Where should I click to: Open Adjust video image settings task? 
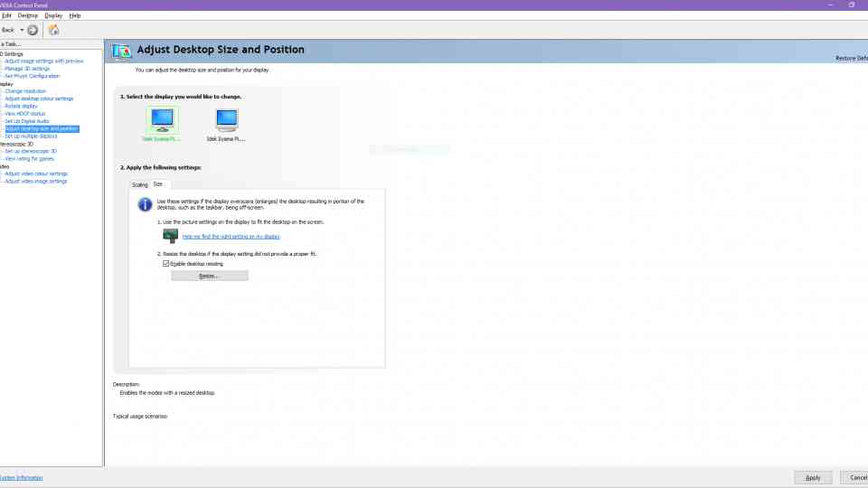[36, 181]
